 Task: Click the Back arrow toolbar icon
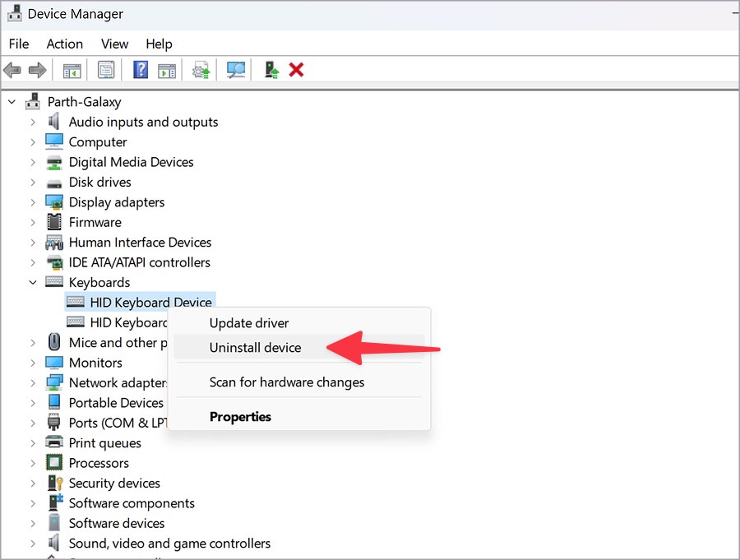pos(12,71)
